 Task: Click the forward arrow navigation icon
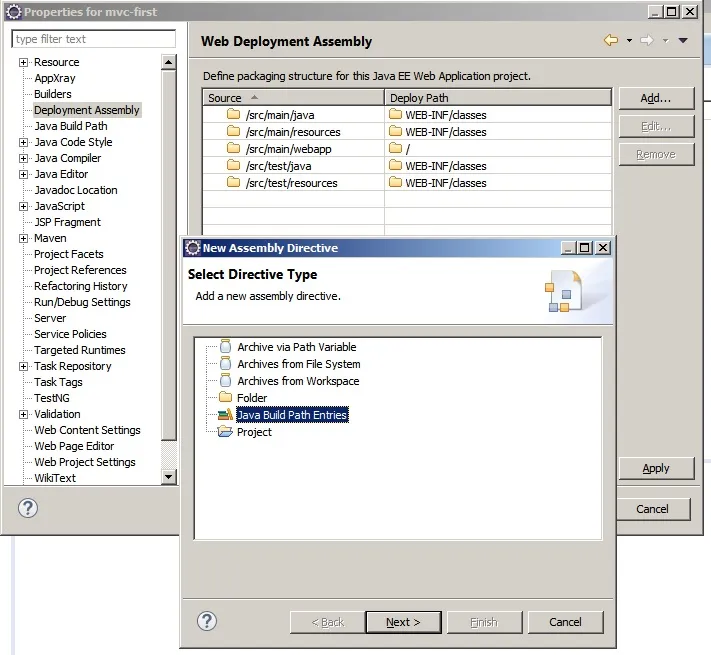[647, 40]
